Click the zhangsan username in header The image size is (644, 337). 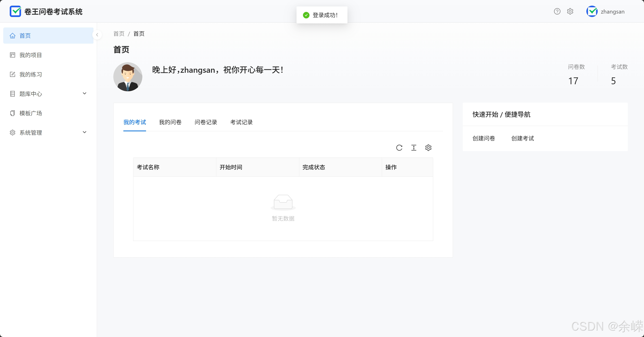(x=612, y=12)
